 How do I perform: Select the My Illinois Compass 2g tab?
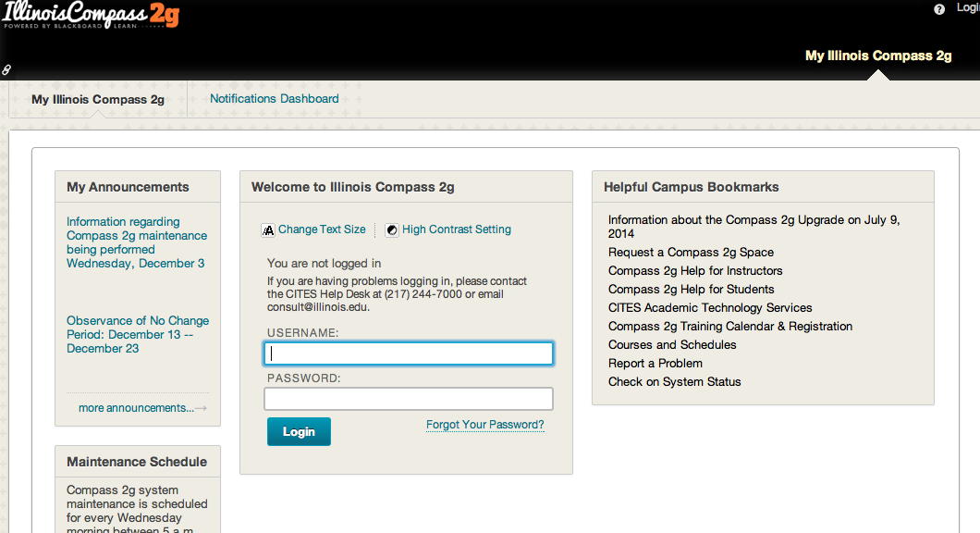[98, 100]
